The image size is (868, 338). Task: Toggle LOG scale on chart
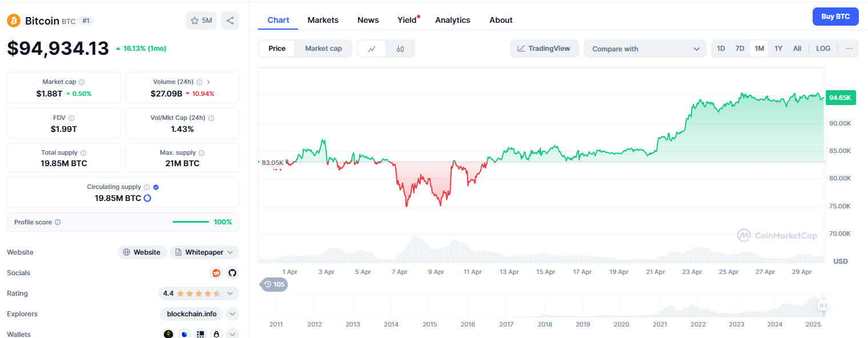pos(823,49)
